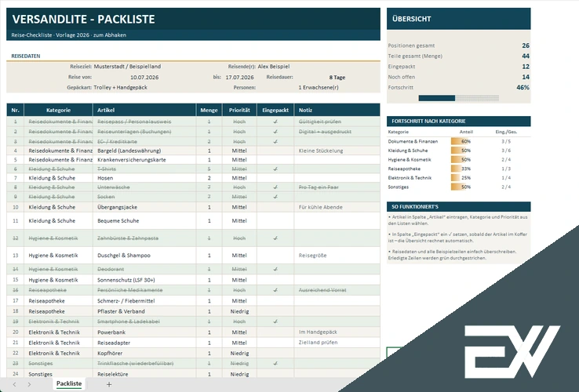Select the Notiz column header
Screen dimensions: 579x392
337,110
